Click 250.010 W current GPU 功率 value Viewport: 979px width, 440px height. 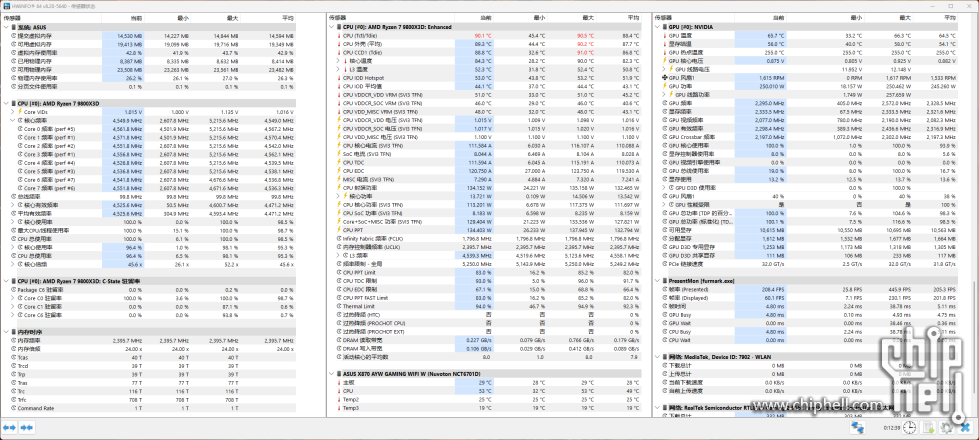coord(771,86)
